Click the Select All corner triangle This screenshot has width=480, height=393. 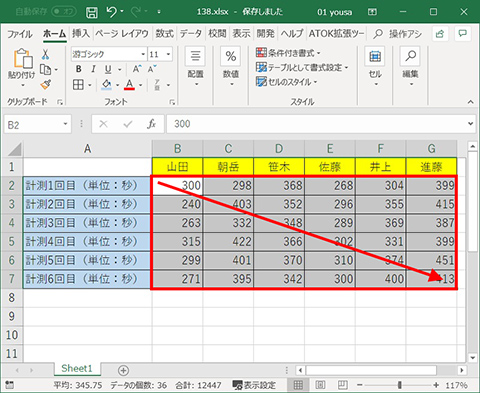coord(14,149)
